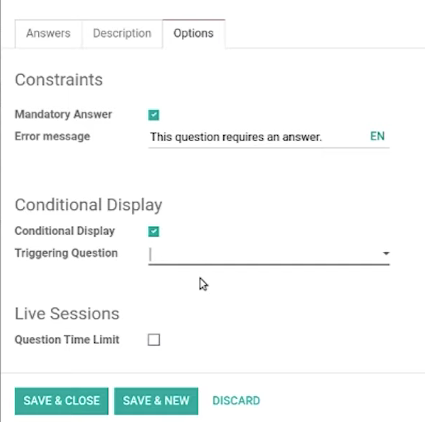
Task: Click the Error message text field
Action: click(257, 137)
